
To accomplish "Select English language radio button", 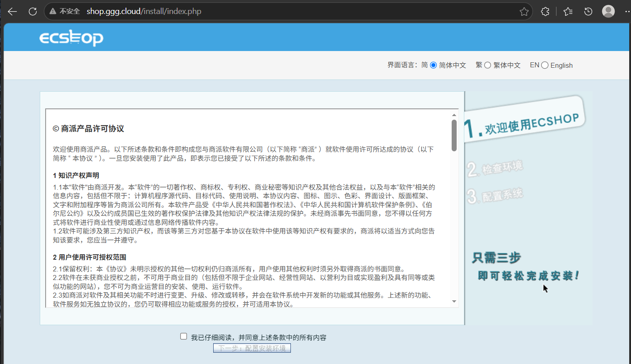I will coord(545,65).
